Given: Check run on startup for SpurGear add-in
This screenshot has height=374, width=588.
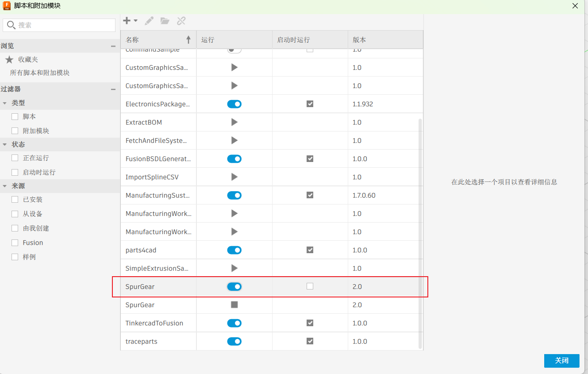Looking at the screenshot, I should click(x=310, y=286).
